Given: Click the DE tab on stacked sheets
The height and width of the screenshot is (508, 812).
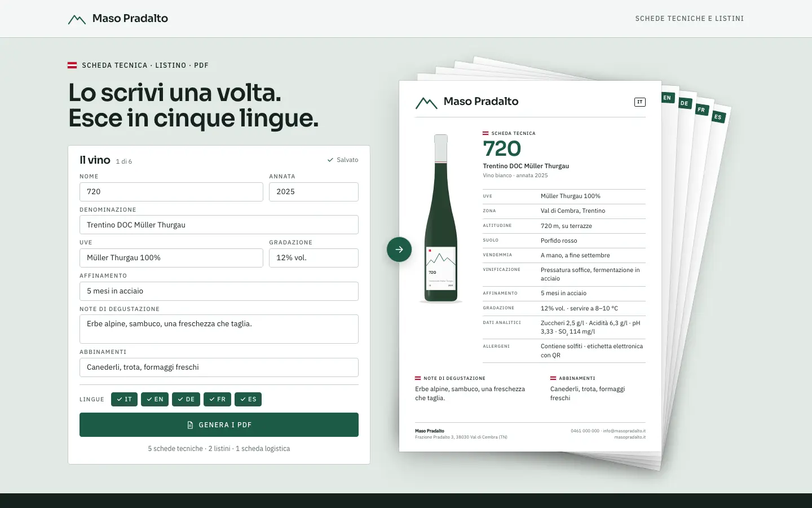Looking at the screenshot, I should coord(684,103).
